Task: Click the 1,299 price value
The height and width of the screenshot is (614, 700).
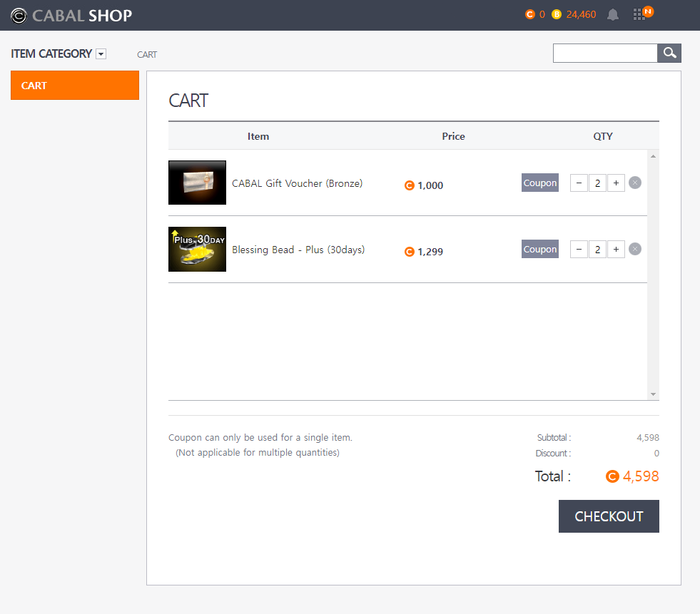Action: click(x=430, y=252)
